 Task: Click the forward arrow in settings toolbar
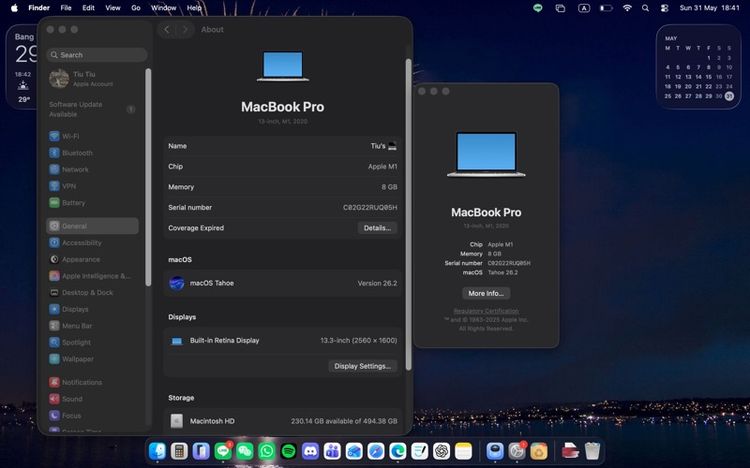point(185,30)
